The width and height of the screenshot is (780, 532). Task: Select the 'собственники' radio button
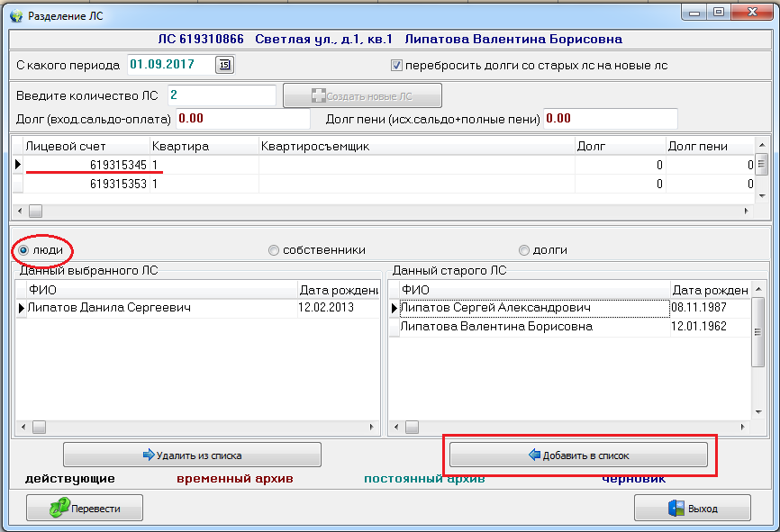(274, 250)
